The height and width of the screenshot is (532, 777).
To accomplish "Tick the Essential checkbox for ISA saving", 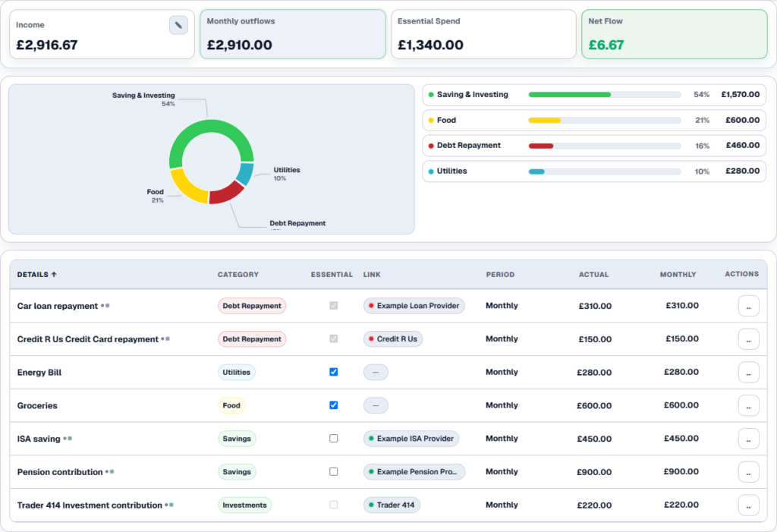I will [x=334, y=439].
